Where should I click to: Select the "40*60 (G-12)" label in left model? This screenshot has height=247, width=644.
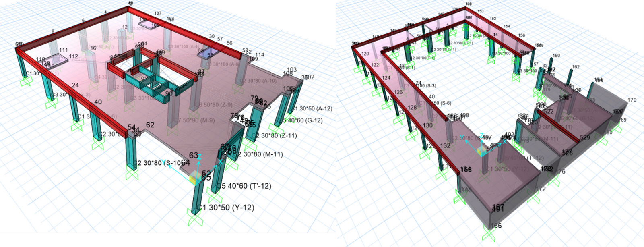click(x=305, y=120)
